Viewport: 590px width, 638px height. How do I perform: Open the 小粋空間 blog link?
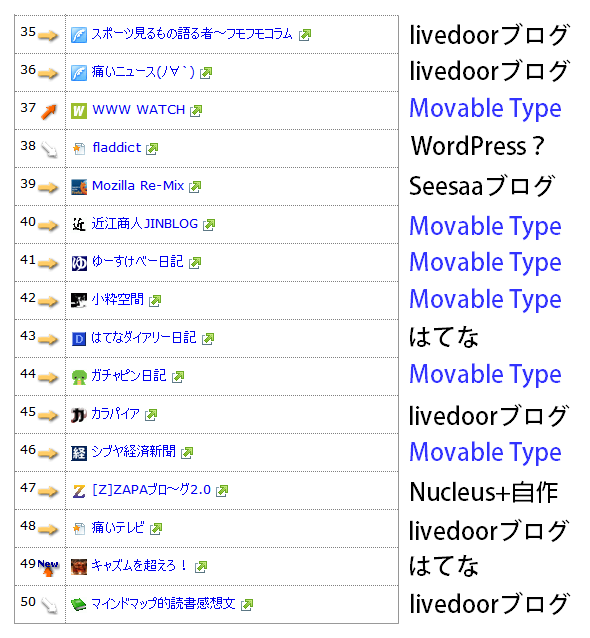click(x=118, y=300)
